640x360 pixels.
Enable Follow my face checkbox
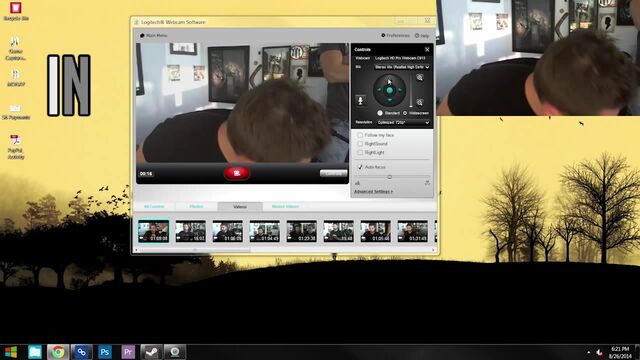tap(360, 135)
